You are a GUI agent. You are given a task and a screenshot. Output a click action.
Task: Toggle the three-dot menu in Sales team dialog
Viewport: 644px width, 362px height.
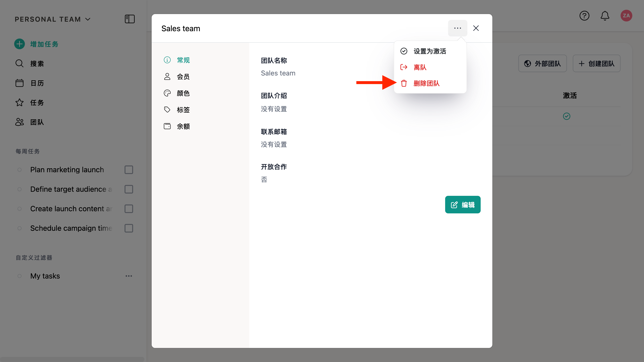click(457, 28)
